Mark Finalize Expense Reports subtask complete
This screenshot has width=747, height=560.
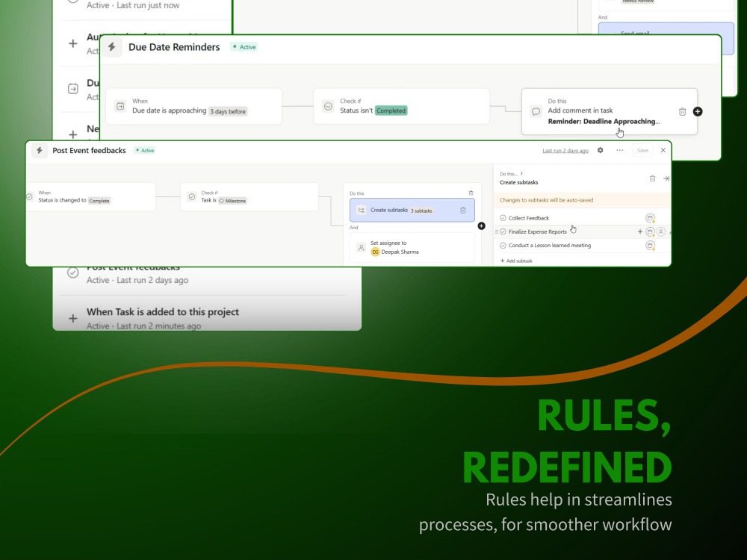[503, 232]
